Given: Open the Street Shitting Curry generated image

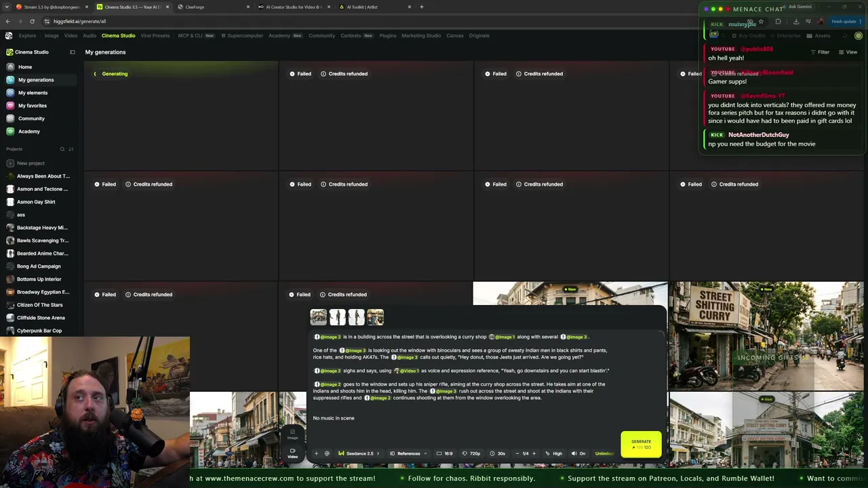Looking at the screenshot, I should pyautogui.click(x=766, y=335).
